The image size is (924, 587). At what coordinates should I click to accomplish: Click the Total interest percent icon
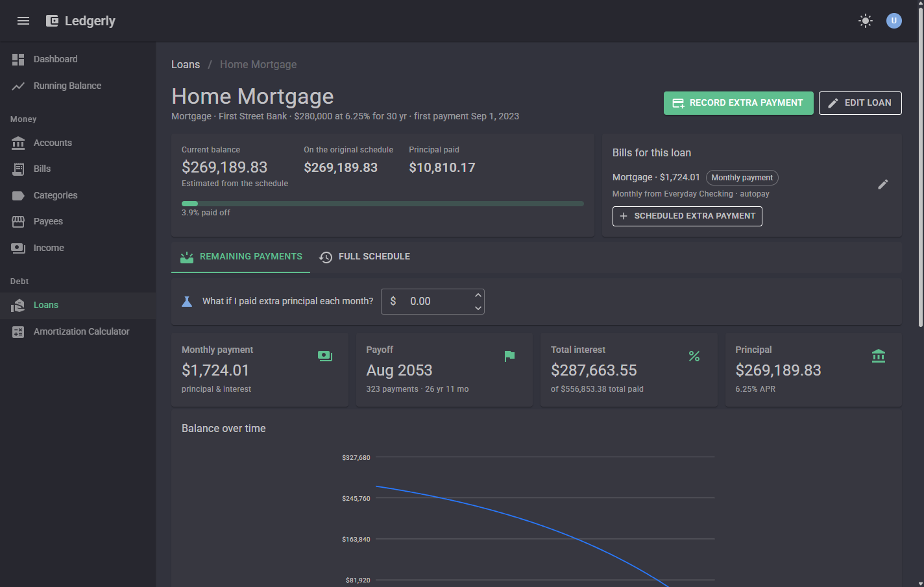[694, 356]
